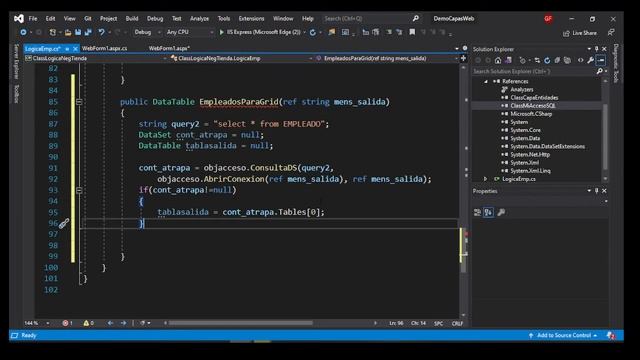Click the Properties alphabetical sort icon
The height and width of the screenshot is (360, 640).
point(488,212)
